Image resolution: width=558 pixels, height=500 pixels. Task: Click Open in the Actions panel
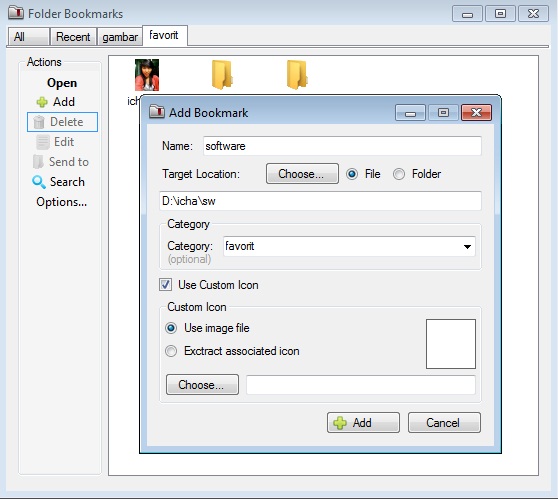[x=62, y=83]
